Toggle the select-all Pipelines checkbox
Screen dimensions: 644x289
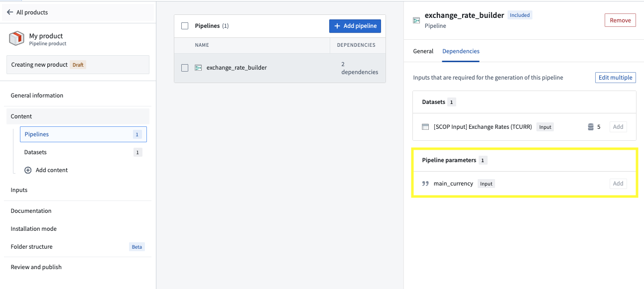point(185,26)
